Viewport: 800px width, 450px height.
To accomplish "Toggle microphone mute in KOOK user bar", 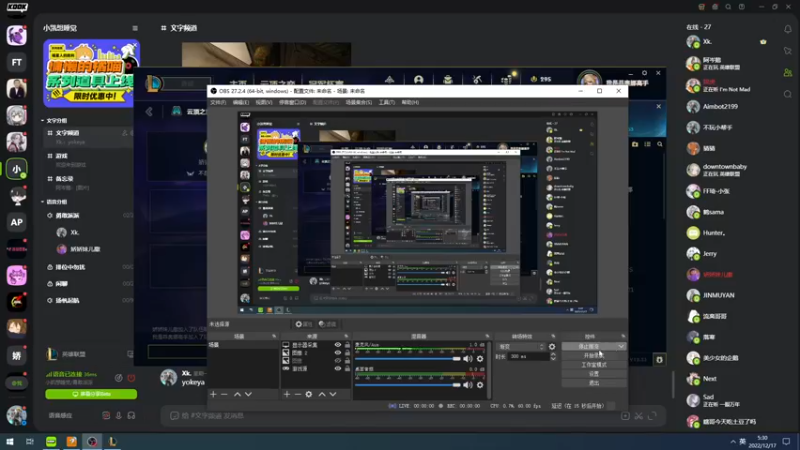I will tap(118, 416).
